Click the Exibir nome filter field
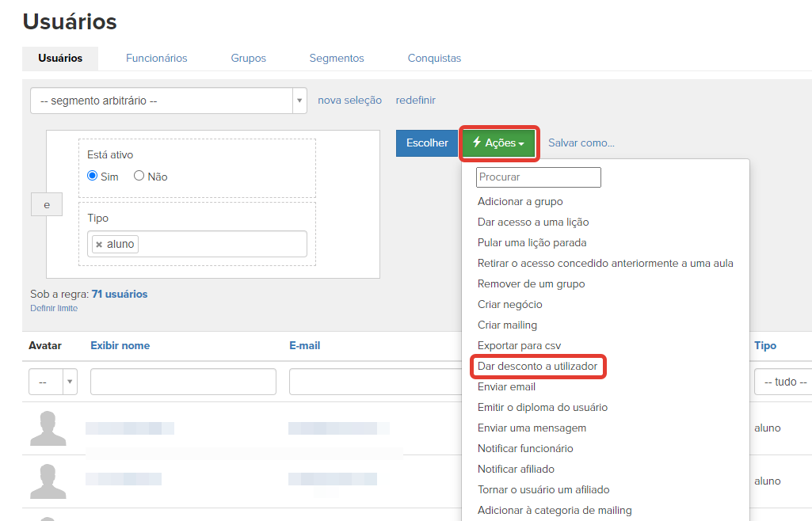This screenshot has height=521, width=812. point(183,382)
